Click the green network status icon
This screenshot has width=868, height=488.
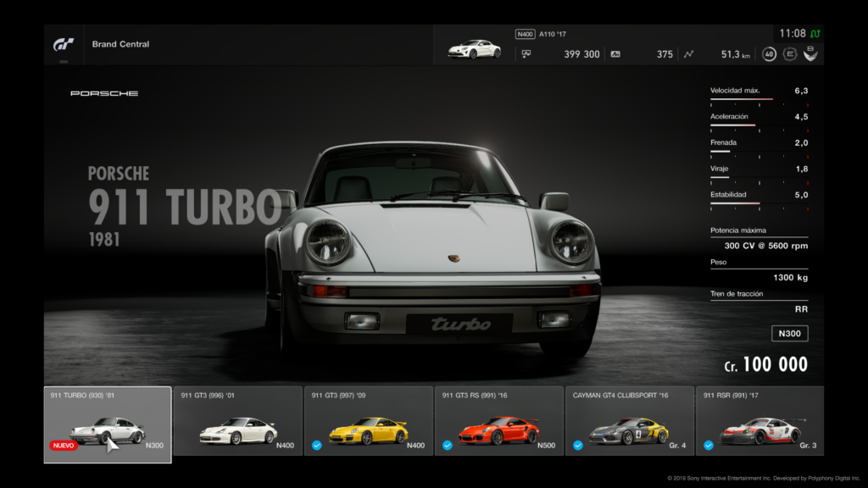815,34
